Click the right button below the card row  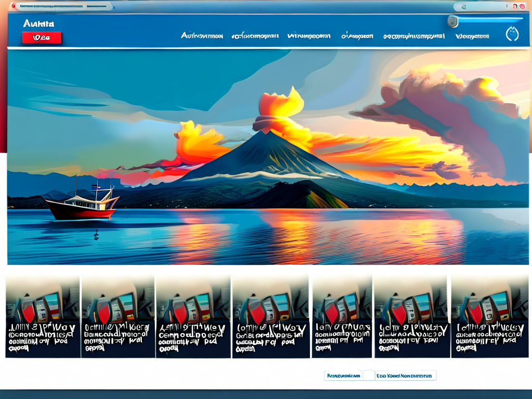pos(406,375)
